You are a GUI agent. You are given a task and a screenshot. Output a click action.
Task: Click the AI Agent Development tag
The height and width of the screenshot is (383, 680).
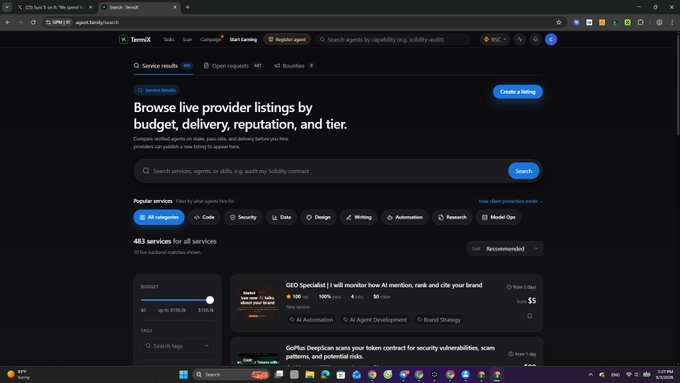coord(375,320)
